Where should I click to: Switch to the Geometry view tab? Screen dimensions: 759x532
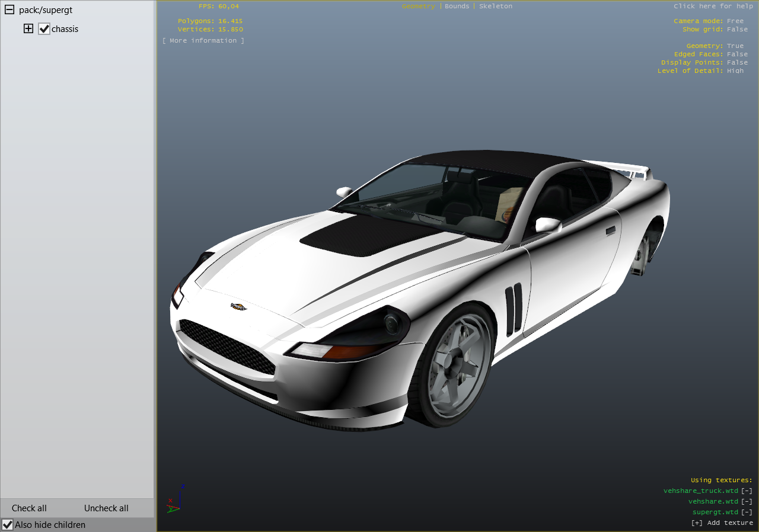[419, 6]
